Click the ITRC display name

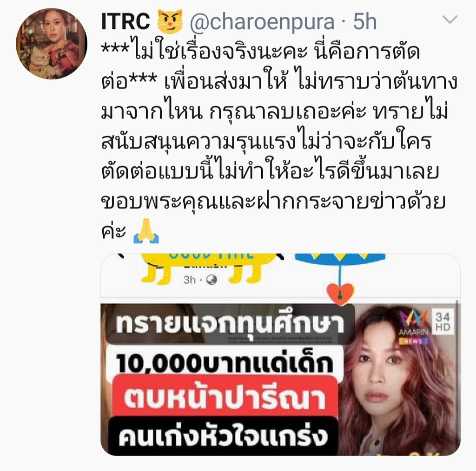(126, 21)
